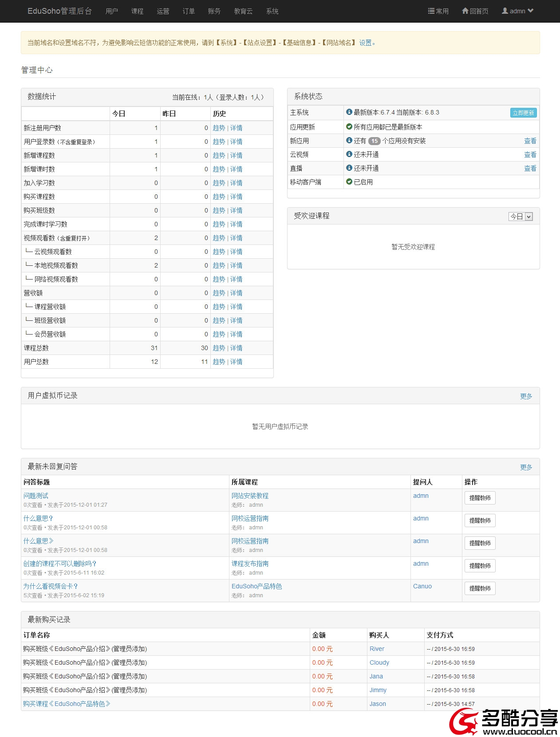Open the 用户 menu in top navigation
This screenshot has height=737, width=560.
(112, 11)
